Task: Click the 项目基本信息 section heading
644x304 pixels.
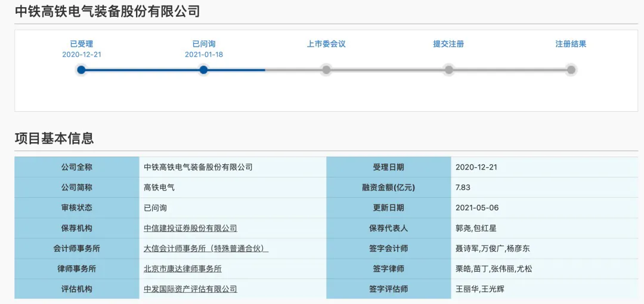Action: click(x=54, y=138)
